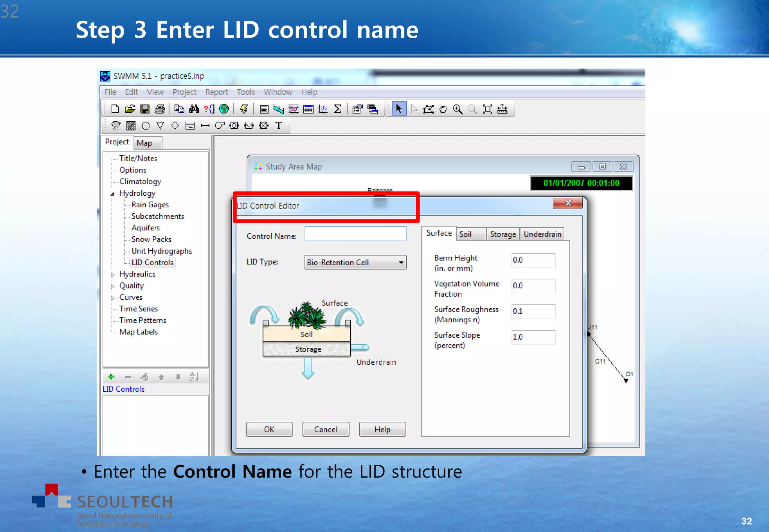Select Unit Hydrographs in the project tree
The height and width of the screenshot is (532, 769).
point(161,251)
